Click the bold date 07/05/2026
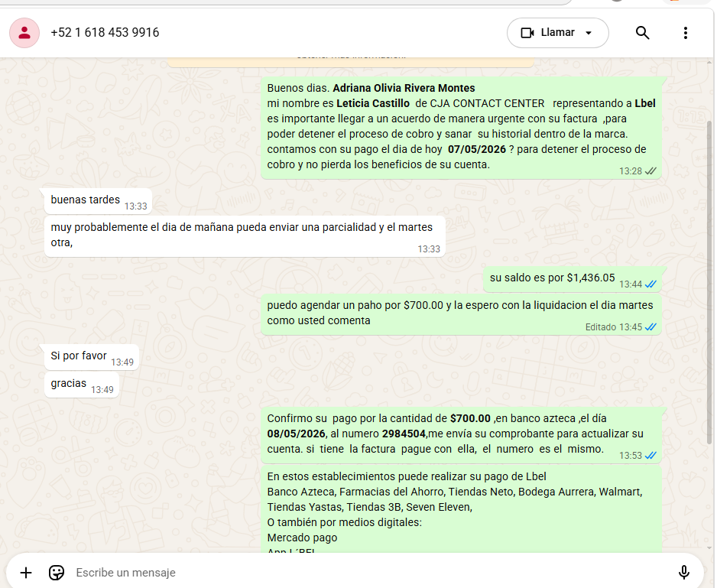This screenshot has height=588, width=717. click(476, 149)
